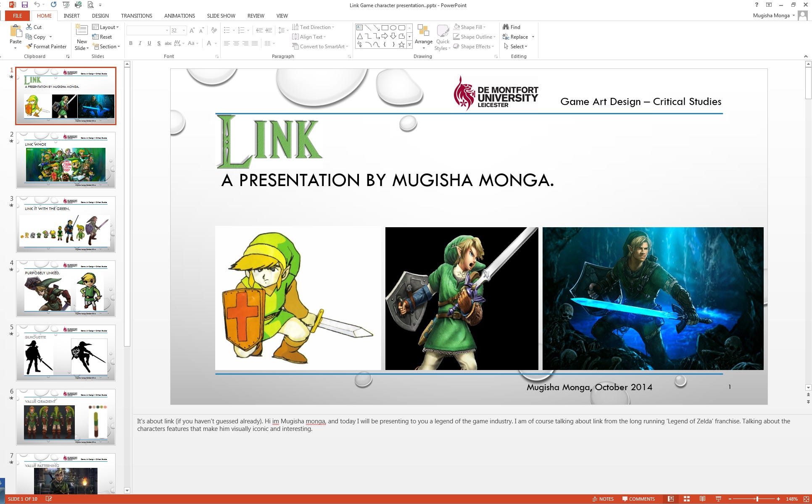812x504 pixels.
Task: Increase font size with the larger A icon
Action: tap(192, 30)
